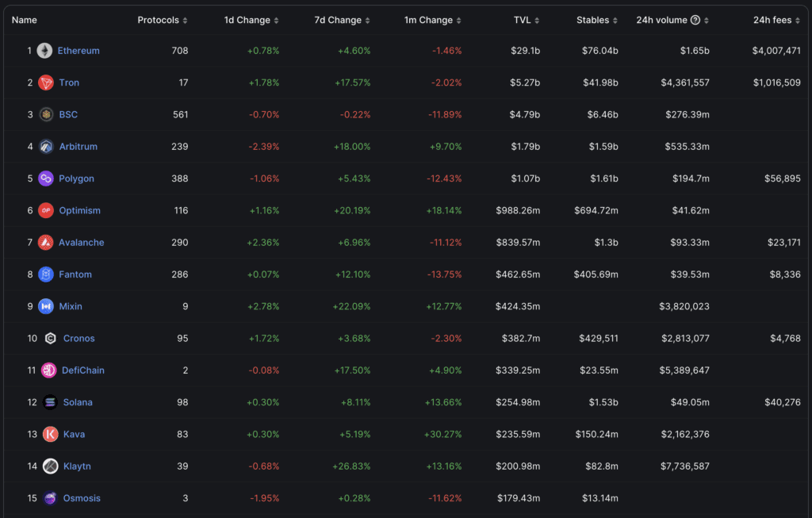Screen dimensions: 812x518
Task: Open the DefiChain link
Action: [x=82, y=370]
